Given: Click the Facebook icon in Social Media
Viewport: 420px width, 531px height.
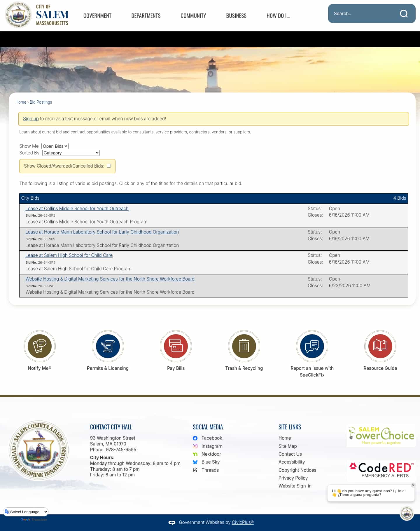Looking at the screenshot, I should [195, 438].
